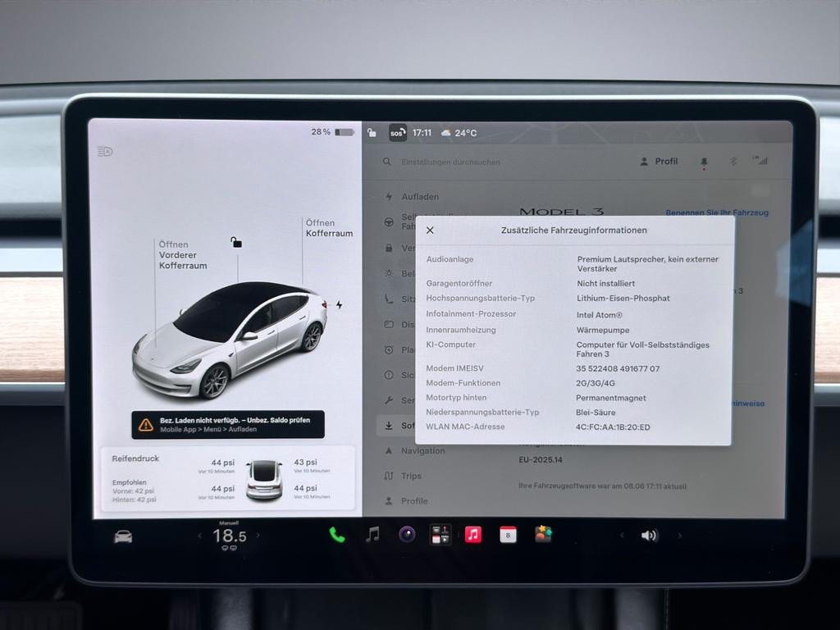Close the Zusätzliche Fahrzeuginformationen dialog

click(430, 231)
